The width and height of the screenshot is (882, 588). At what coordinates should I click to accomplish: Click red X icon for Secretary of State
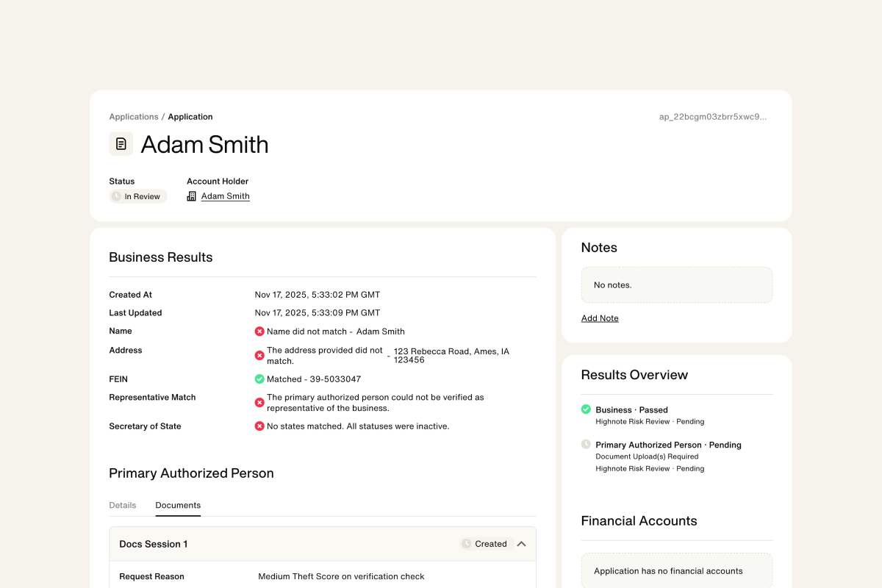[x=259, y=426]
